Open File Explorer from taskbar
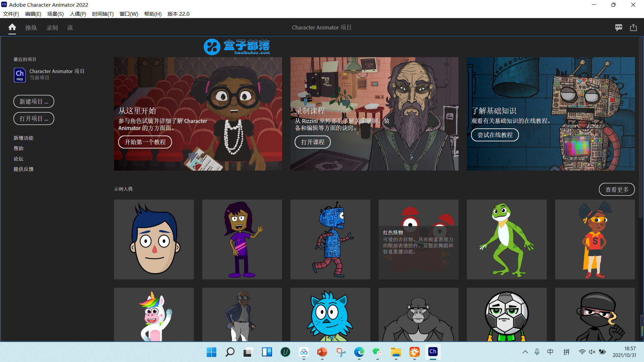Image resolution: width=644 pixels, height=362 pixels. (396, 352)
